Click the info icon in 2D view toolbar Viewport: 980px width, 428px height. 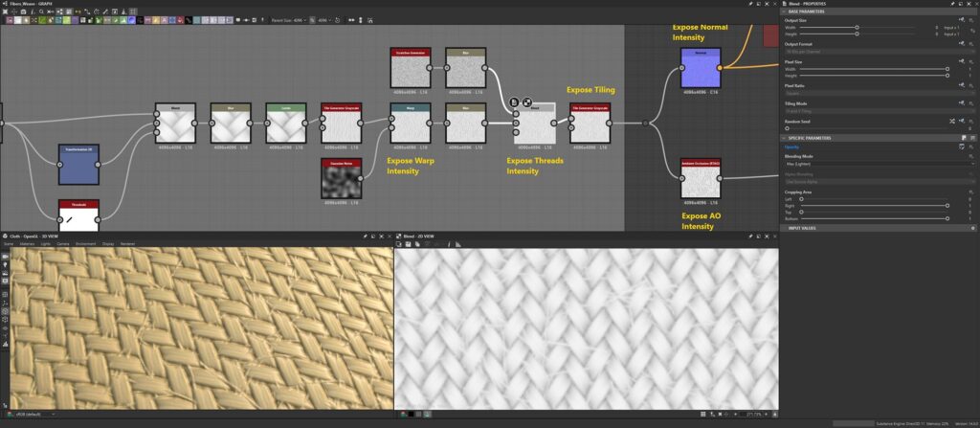450,244
